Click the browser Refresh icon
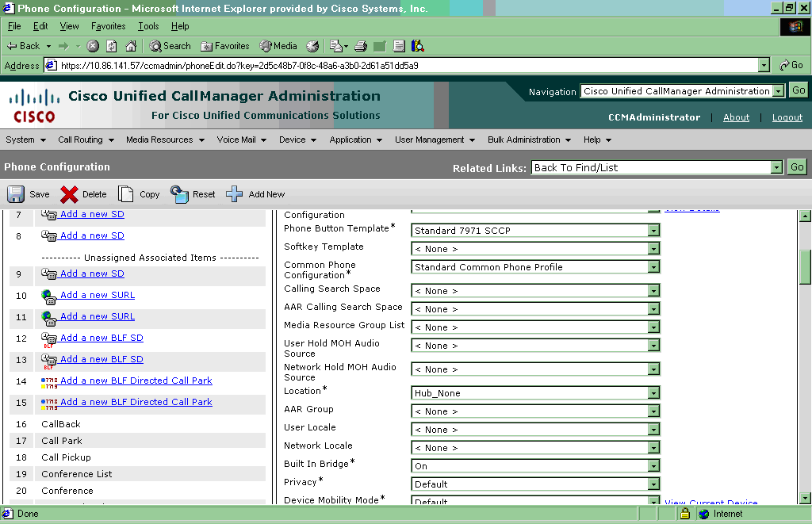 click(x=111, y=46)
